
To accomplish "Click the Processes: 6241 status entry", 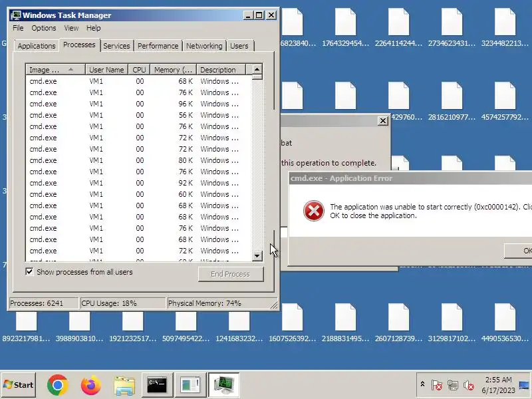I will (43, 303).
